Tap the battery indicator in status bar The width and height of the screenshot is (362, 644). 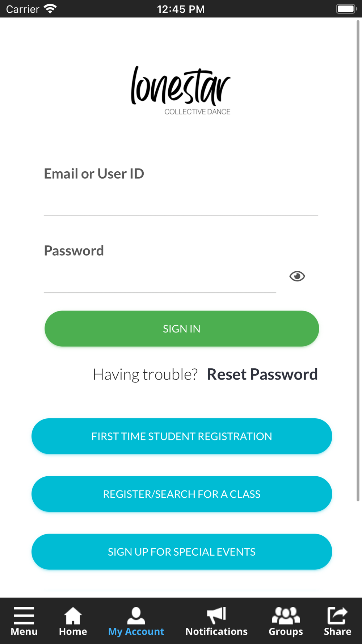click(346, 9)
